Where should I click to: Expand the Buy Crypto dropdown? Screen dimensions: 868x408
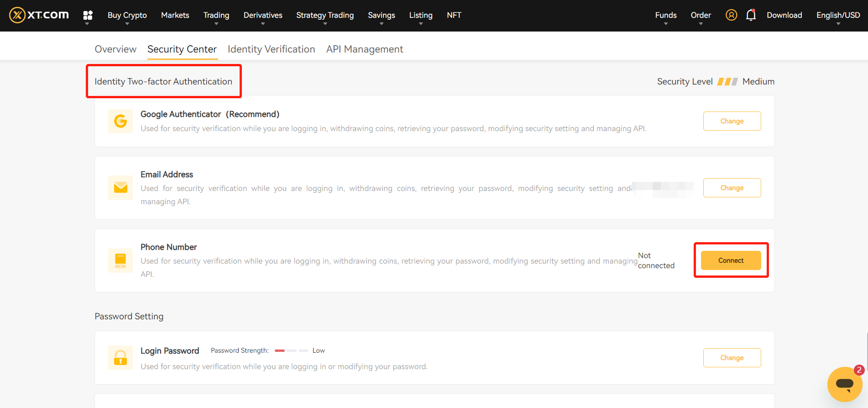coord(127,16)
